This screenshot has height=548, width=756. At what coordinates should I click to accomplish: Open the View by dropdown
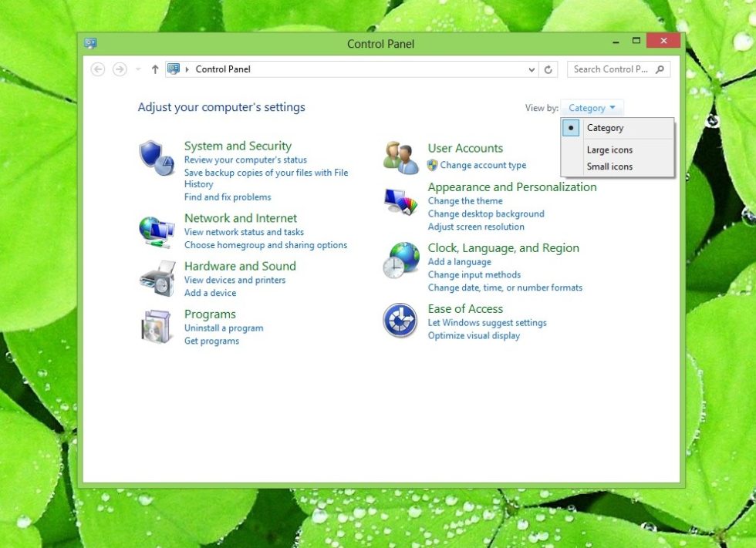pos(592,108)
